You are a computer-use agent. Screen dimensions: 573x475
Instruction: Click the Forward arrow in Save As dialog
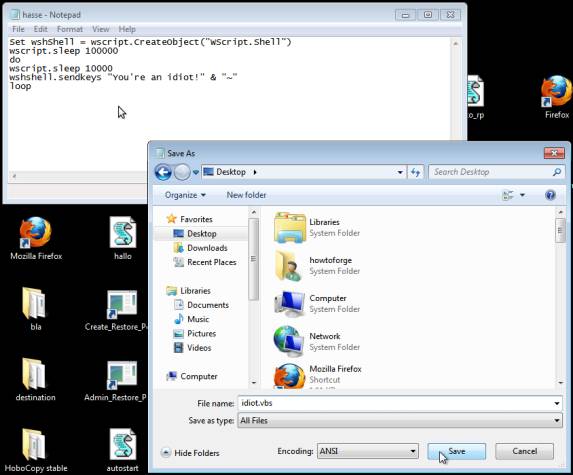pos(182,172)
